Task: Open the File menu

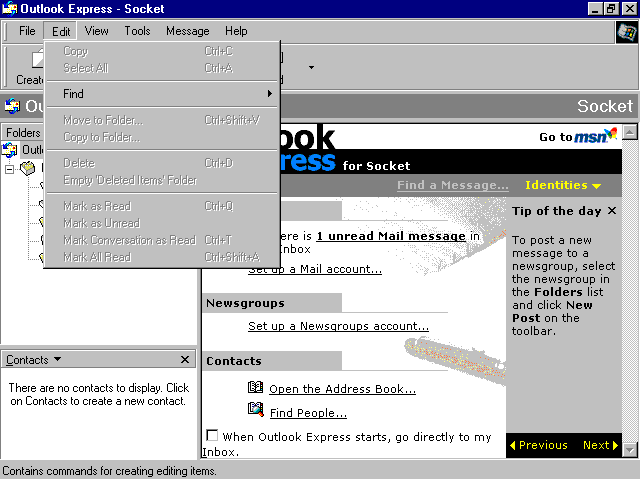Action: click(27, 31)
